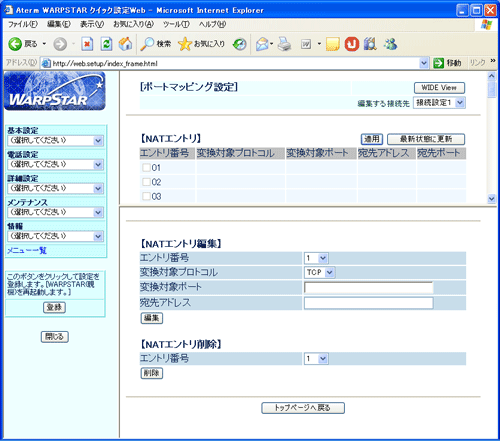Tick the NAT entry 03 checkbox
Screen dimensions: 500x441
(x=146, y=196)
